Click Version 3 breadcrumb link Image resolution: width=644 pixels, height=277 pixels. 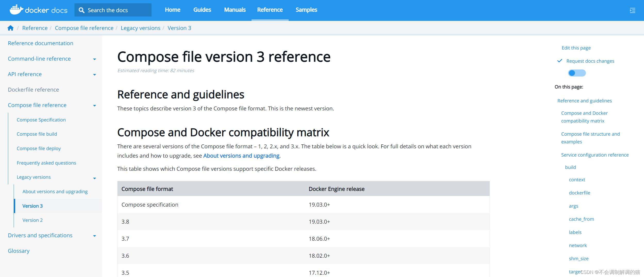pos(179,28)
